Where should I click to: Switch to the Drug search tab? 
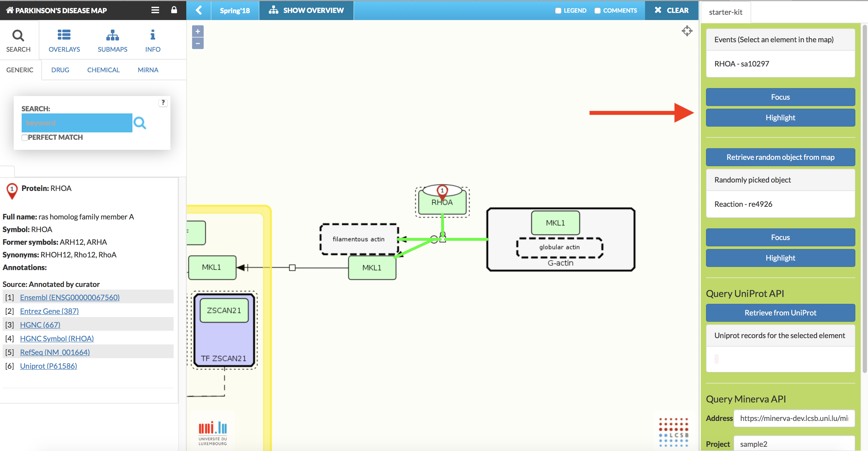(x=60, y=70)
